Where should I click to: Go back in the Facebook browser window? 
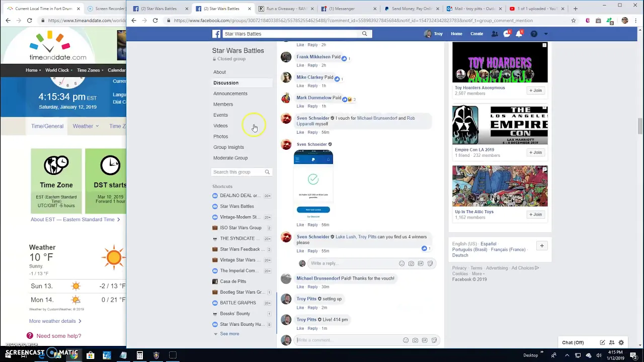133,21
